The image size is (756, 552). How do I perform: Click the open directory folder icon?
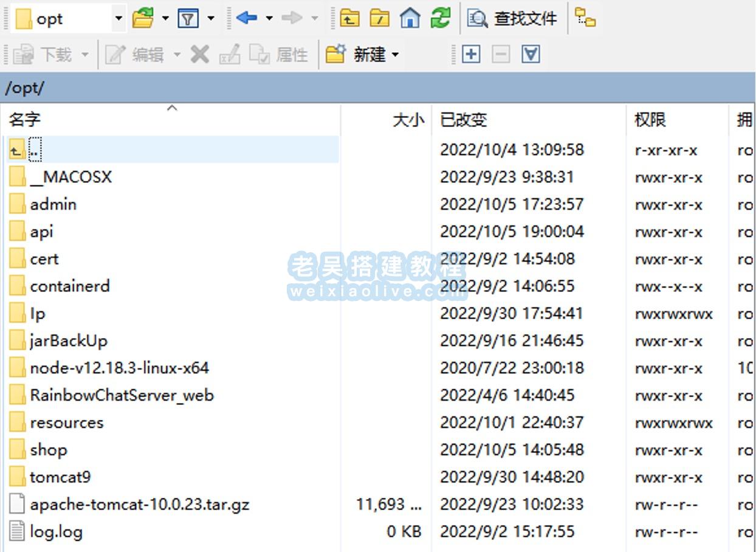pyautogui.click(x=143, y=18)
